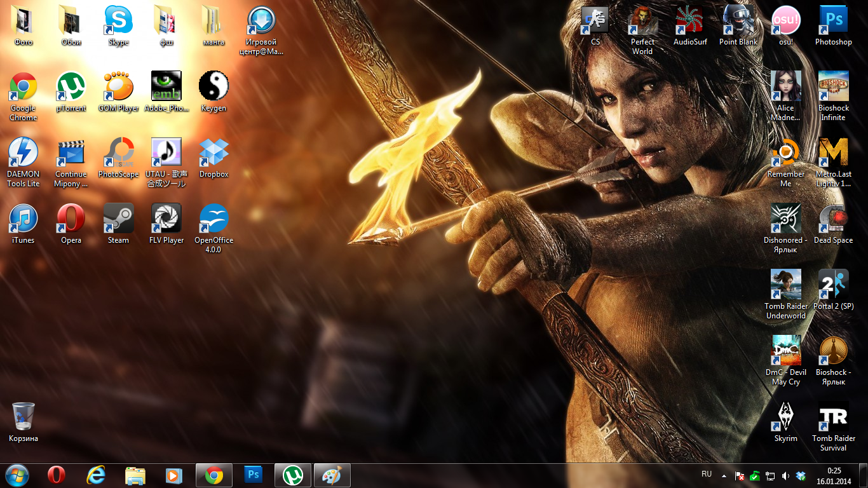The height and width of the screenshot is (488, 868).
Task: Launch Skype from the desktop
Action: [x=118, y=25]
